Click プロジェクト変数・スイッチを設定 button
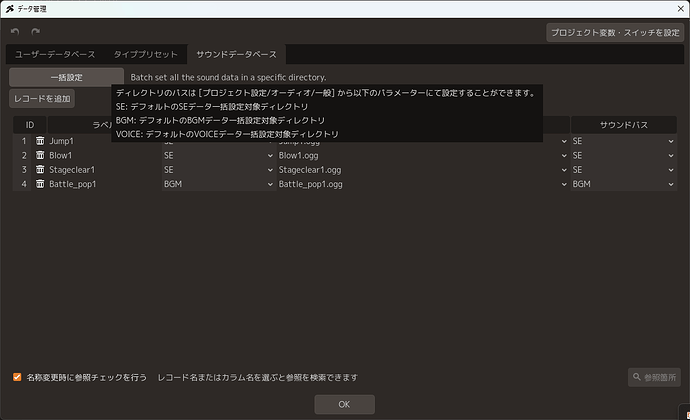690x420 pixels. [x=615, y=33]
